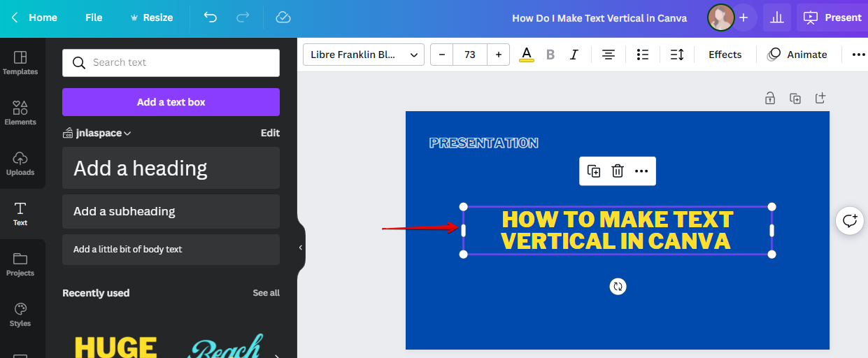The height and width of the screenshot is (358, 868).
Task: Click the undo arrow icon
Action: [x=210, y=17]
